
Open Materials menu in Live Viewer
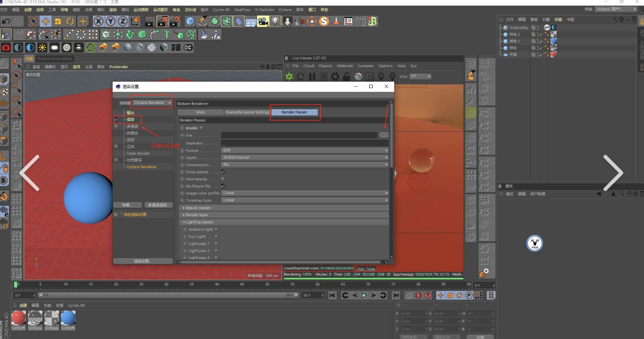345,66
